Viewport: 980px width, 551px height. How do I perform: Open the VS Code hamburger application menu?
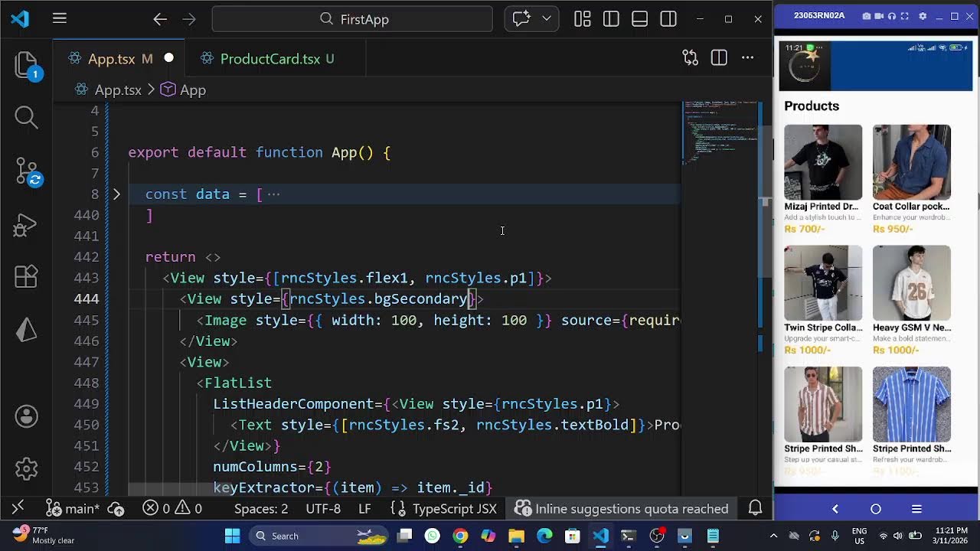point(60,19)
